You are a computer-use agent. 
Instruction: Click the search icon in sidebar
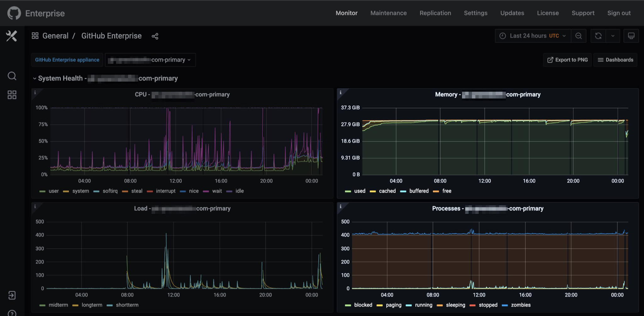pyautogui.click(x=12, y=76)
